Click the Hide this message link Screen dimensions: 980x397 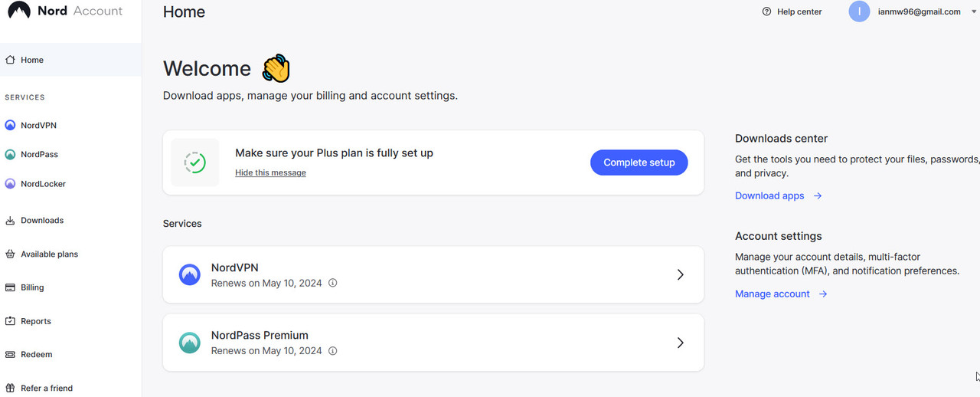tap(270, 172)
